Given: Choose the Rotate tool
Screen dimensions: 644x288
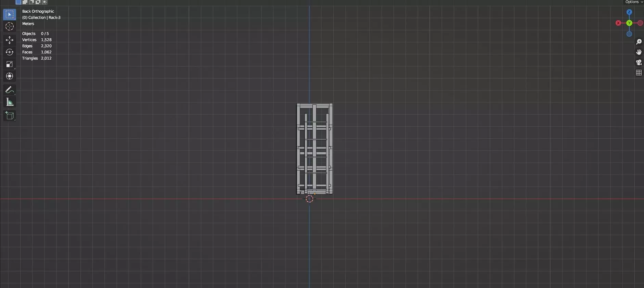Looking at the screenshot, I should 10,52.
